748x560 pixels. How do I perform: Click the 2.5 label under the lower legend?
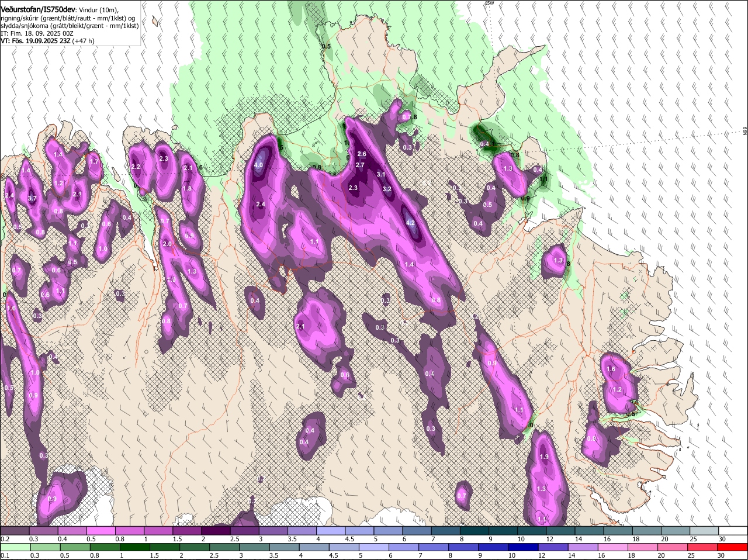pos(214,555)
